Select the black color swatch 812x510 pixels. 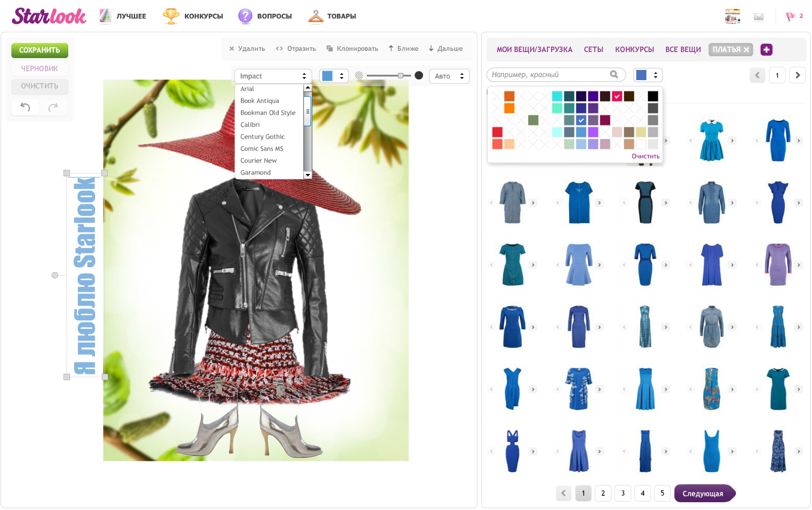[x=653, y=96]
